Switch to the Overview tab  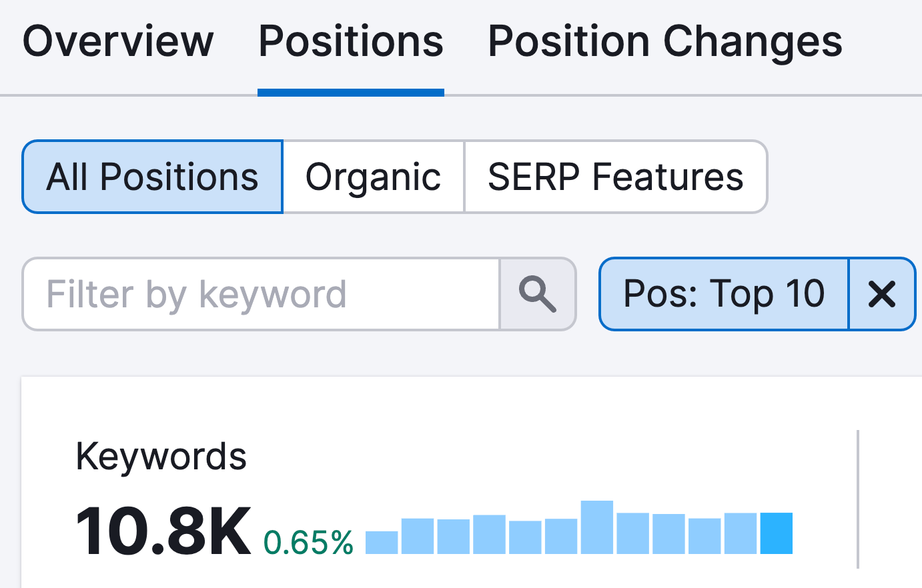pyautogui.click(x=118, y=41)
